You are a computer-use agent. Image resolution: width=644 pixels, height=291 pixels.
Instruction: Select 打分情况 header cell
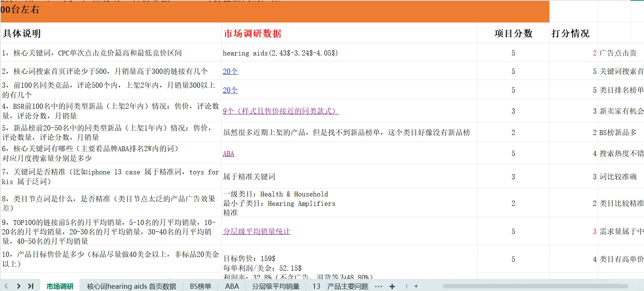pos(573,33)
